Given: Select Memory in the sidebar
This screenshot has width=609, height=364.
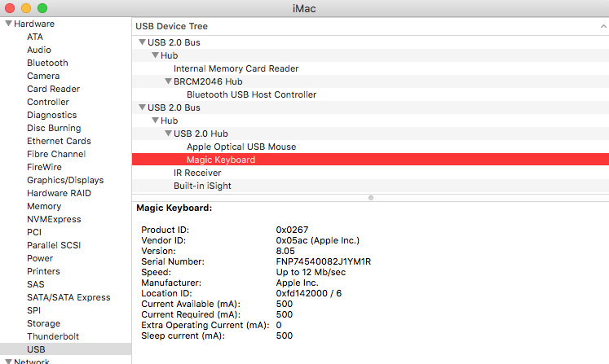Looking at the screenshot, I should tap(44, 206).
